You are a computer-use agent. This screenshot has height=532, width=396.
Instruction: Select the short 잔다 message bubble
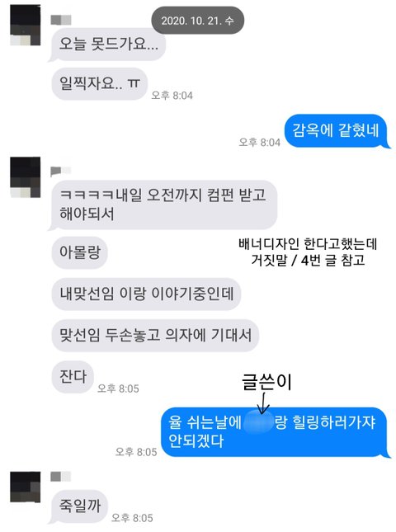73,377
